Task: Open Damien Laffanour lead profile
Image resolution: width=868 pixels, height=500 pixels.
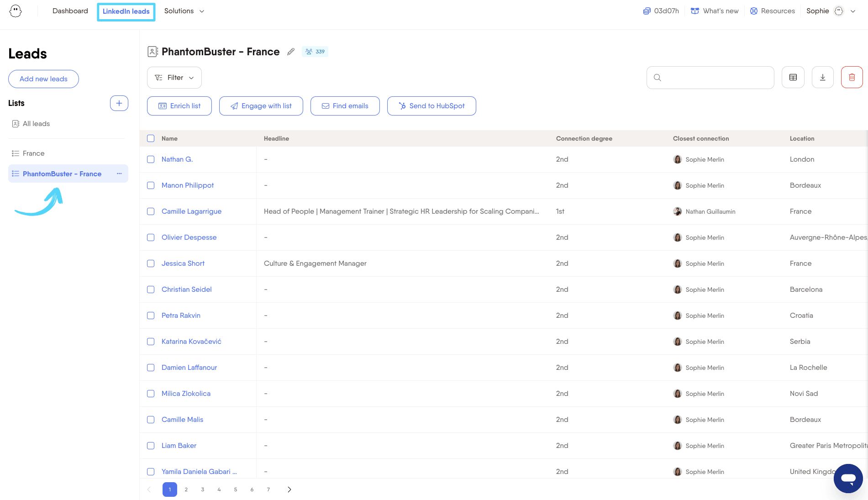Action: tap(189, 368)
